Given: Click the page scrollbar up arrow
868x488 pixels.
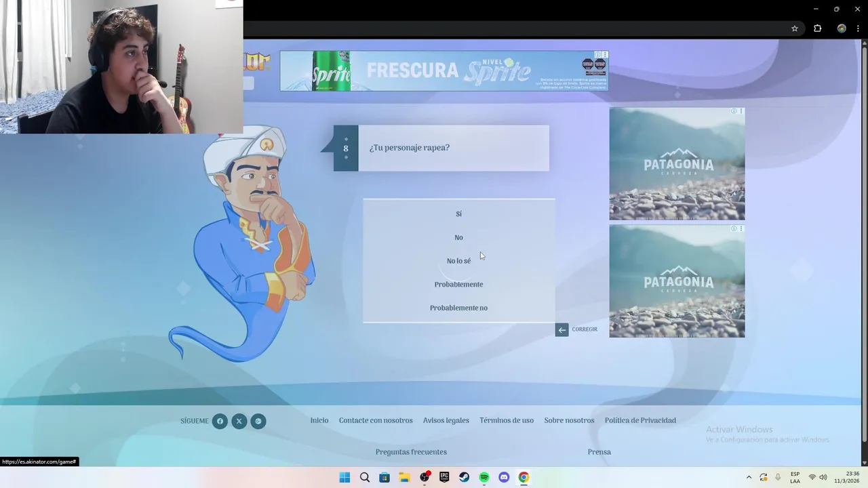Looking at the screenshot, I should click(864, 43).
